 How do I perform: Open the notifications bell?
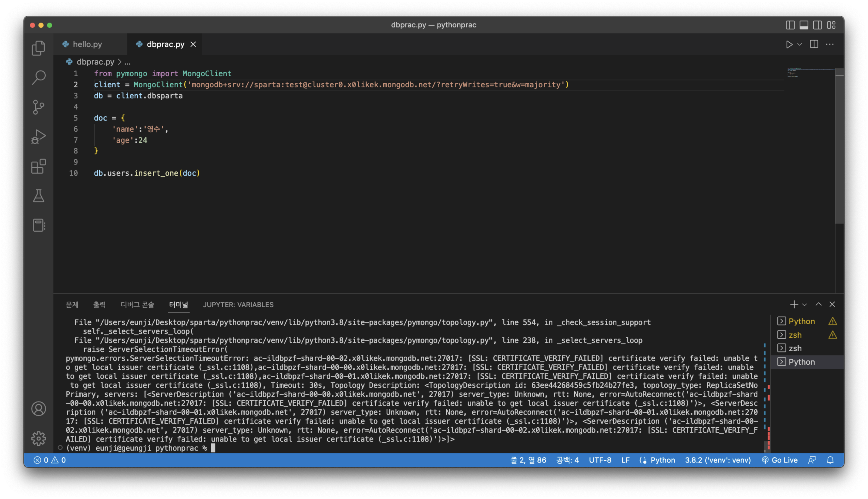(830, 460)
